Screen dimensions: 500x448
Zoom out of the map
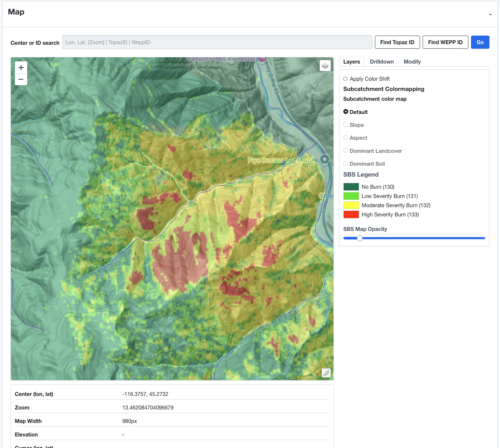pyautogui.click(x=21, y=79)
